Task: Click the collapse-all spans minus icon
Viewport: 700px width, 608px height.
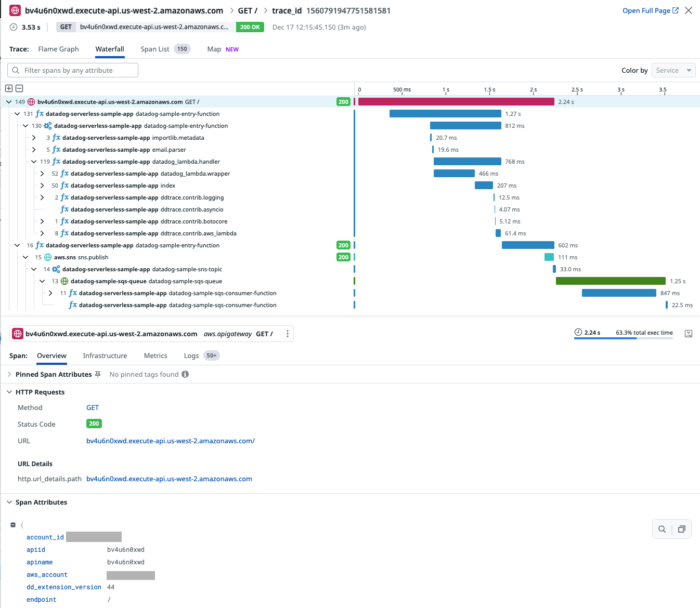Action: [x=19, y=88]
